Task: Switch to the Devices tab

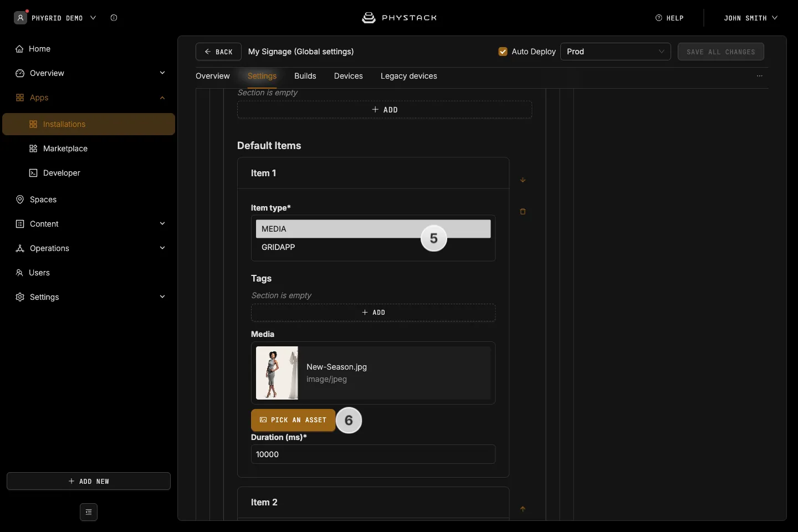Action: click(x=349, y=76)
